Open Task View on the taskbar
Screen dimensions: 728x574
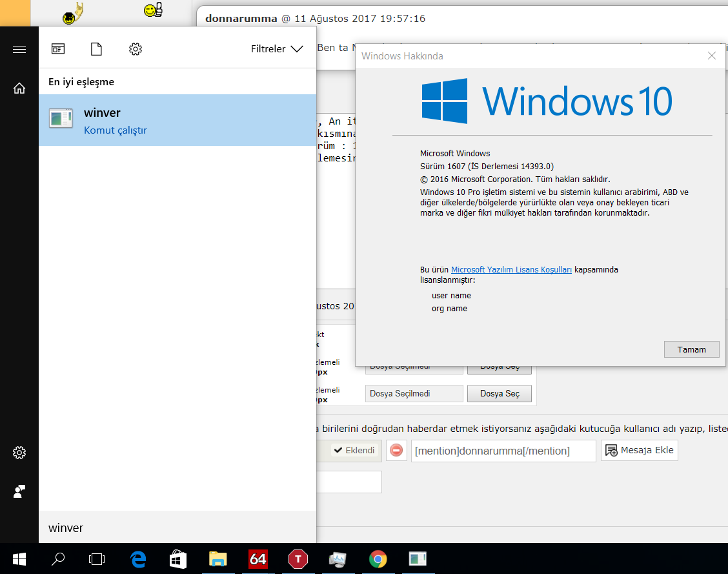97,559
